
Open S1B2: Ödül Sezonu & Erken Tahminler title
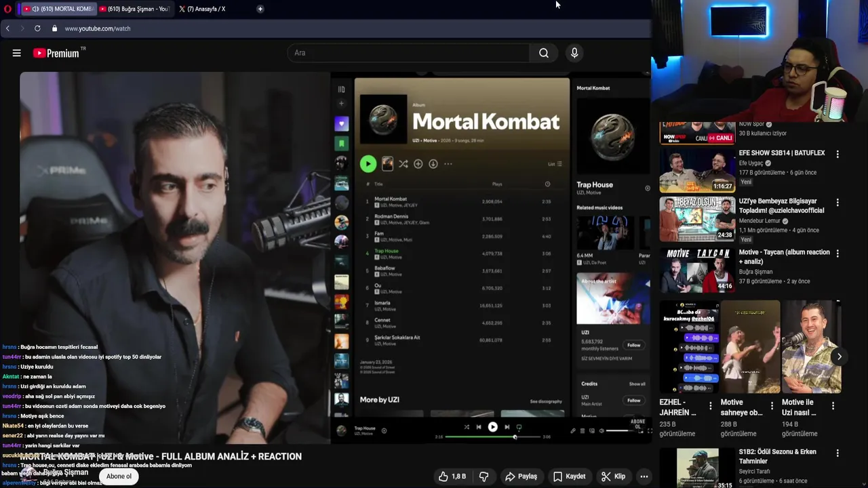778,456
